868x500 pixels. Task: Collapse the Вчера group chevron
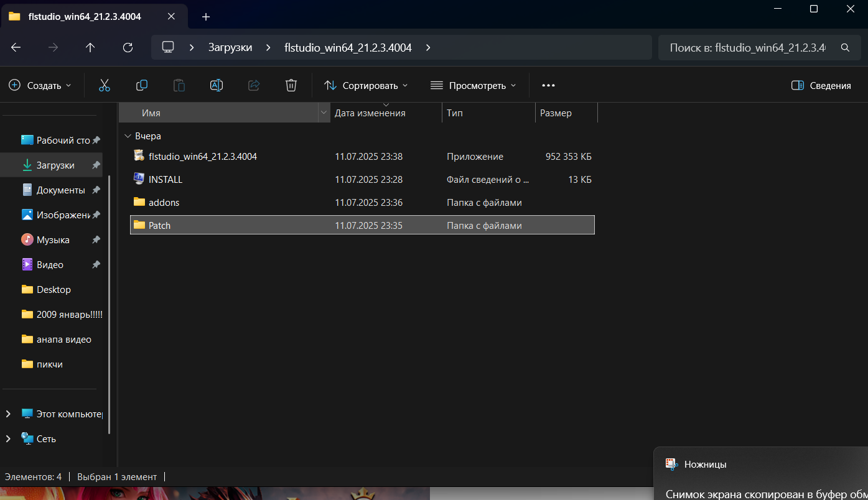128,136
